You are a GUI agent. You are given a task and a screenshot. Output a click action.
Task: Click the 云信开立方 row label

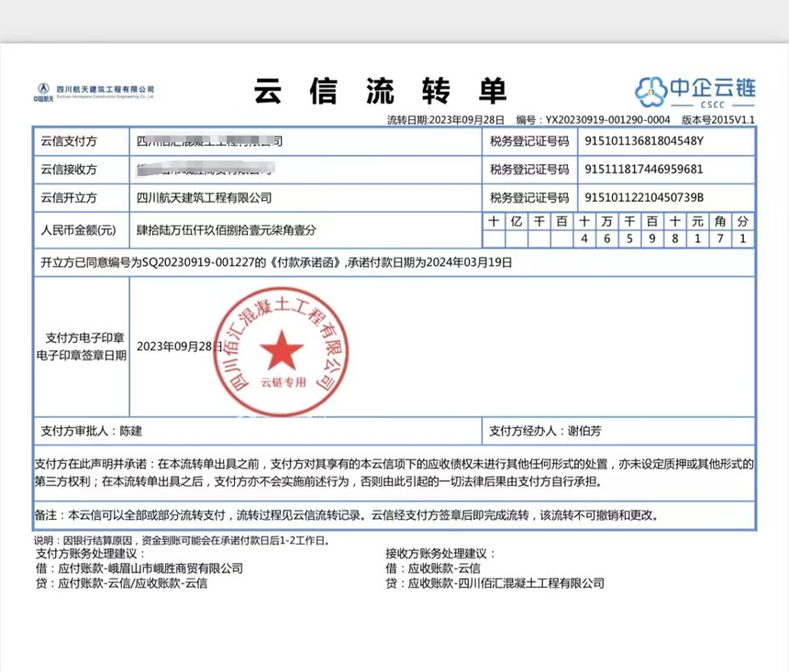pos(69,198)
